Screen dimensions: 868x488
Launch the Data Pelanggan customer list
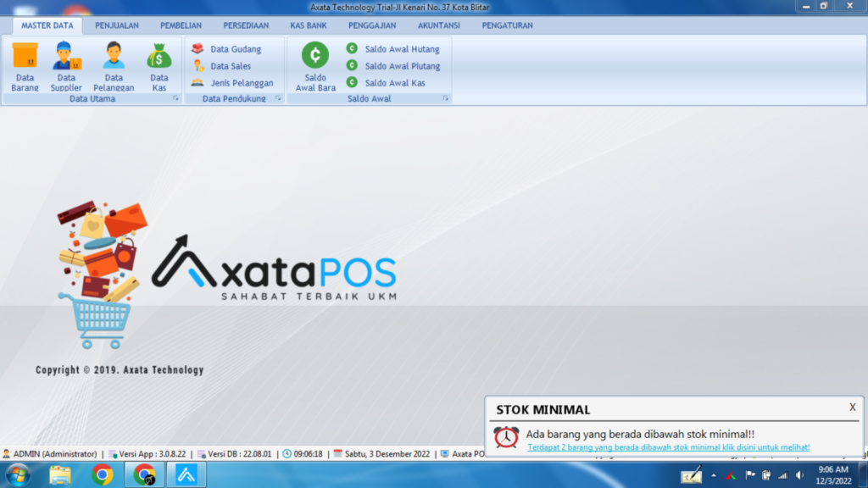114,66
